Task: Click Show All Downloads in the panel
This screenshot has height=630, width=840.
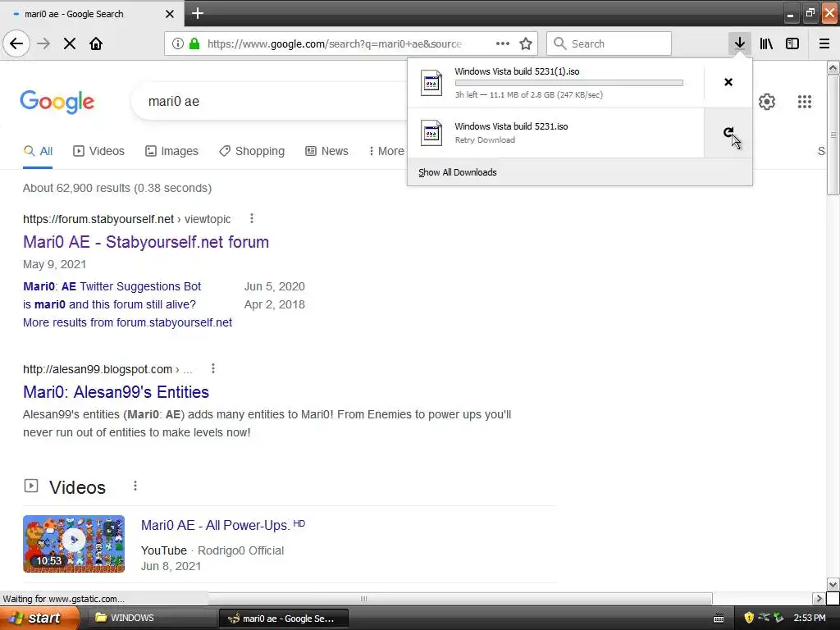Action: click(x=458, y=172)
